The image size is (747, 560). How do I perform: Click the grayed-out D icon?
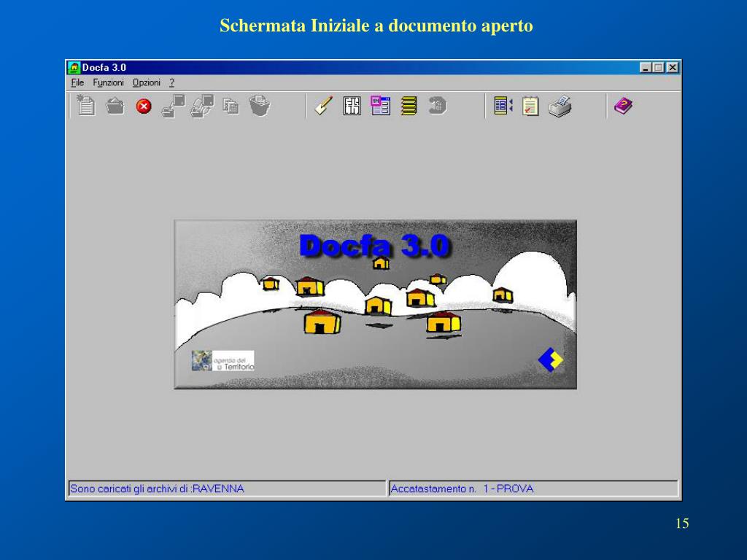[438, 106]
